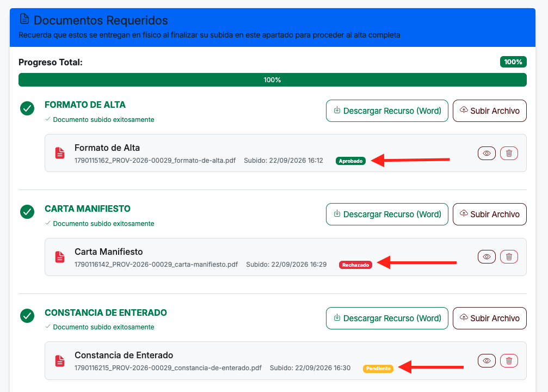Screen dimensions: 548x392
Task: Click the 100% badge next to Progreso Total
Action: [x=513, y=62]
